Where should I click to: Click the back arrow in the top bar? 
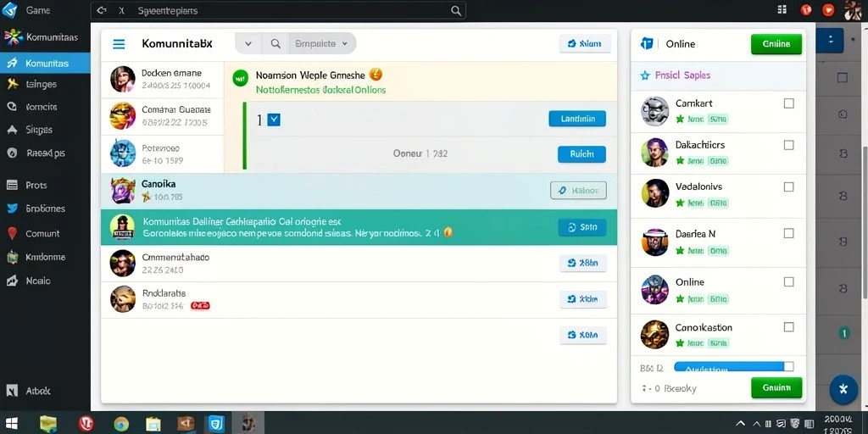[101, 10]
